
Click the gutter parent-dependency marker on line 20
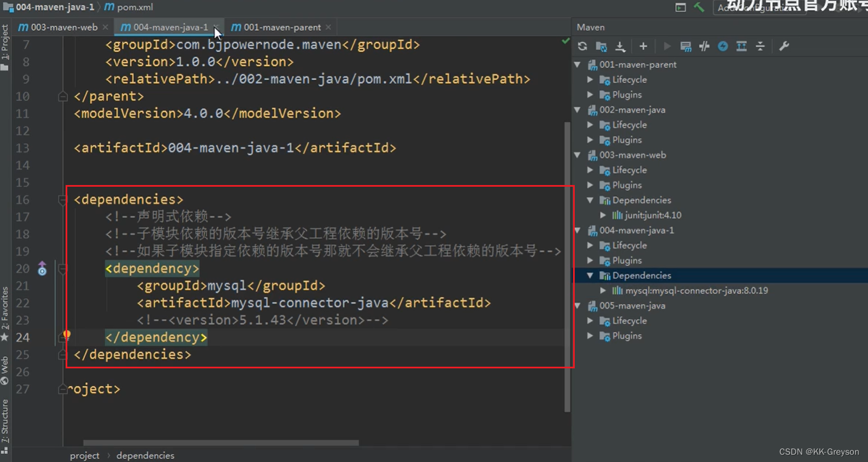(x=42, y=269)
